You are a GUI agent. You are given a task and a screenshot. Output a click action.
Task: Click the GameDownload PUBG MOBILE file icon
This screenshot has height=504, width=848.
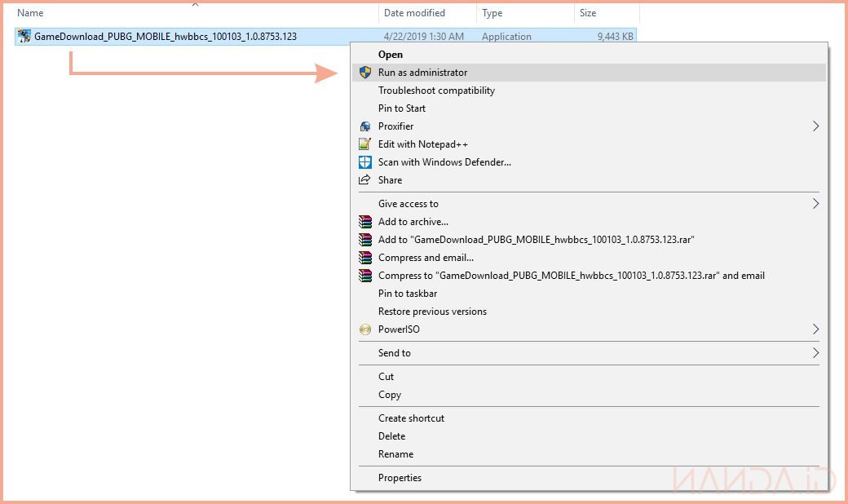click(x=24, y=37)
